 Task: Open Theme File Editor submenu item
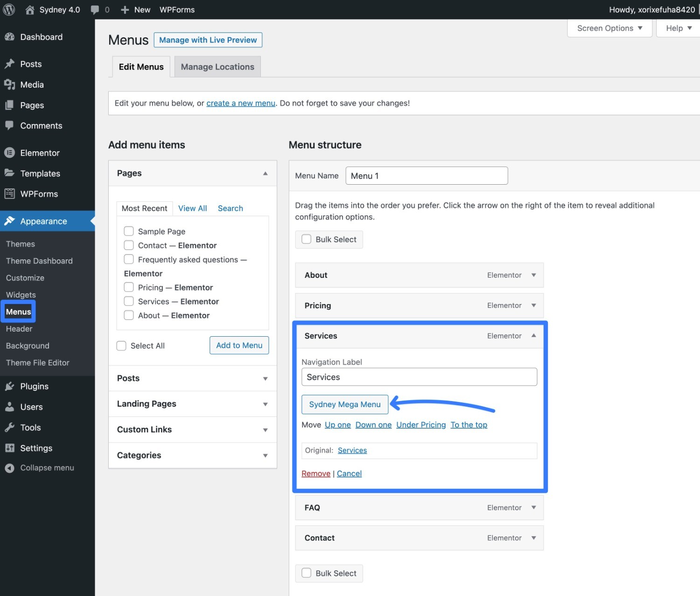[37, 363]
